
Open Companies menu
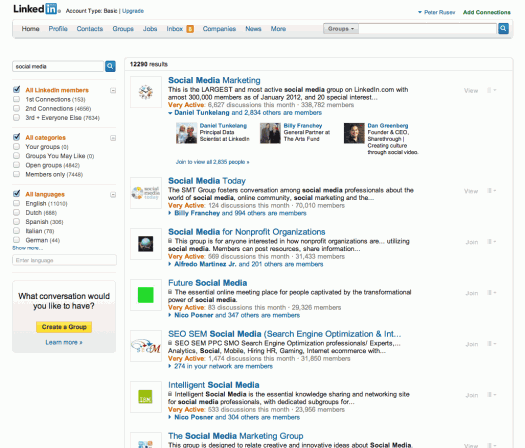[219, 29]
